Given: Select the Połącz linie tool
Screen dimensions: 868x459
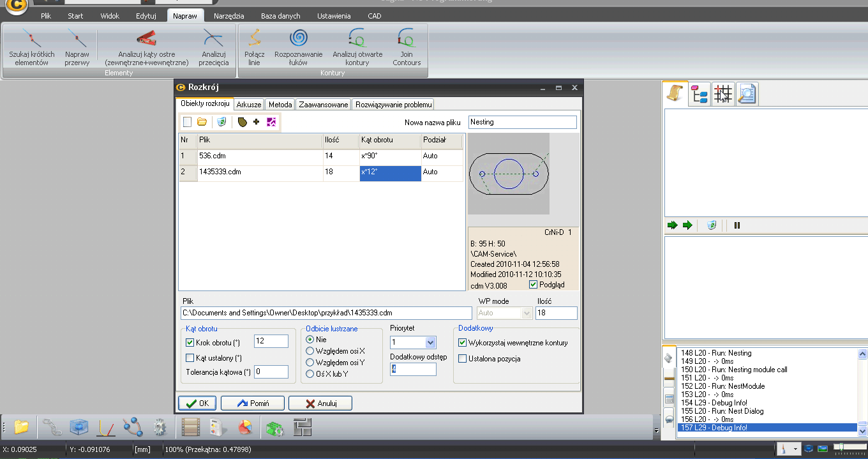Looking at the screenshot, I should coord(255,47).
